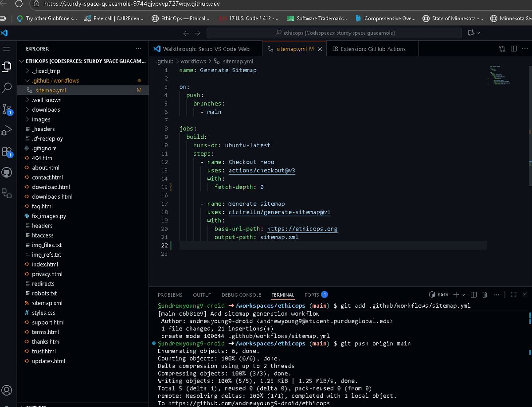This screenshot has width=532, height=407.
Task: Open the Extensions view in activity bar
Action: coord(7,152)
